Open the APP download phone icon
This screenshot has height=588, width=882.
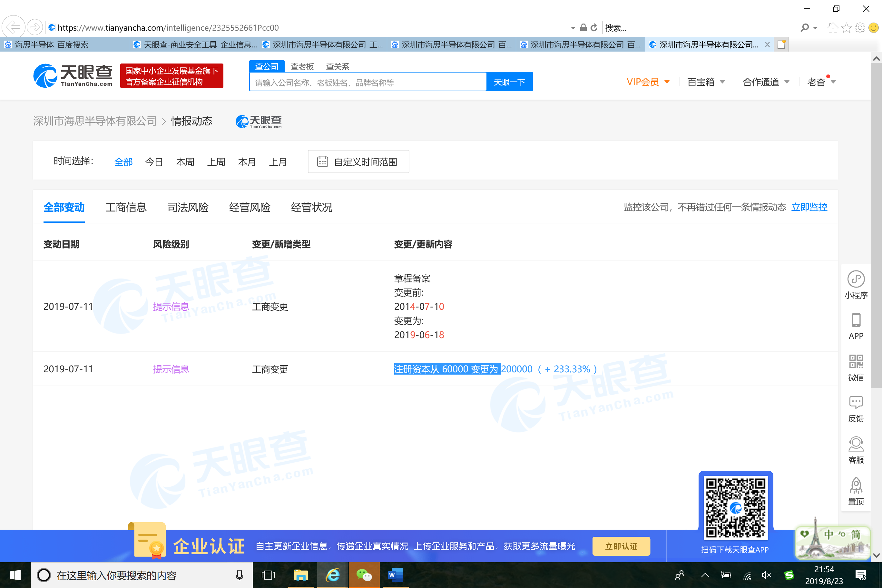856,320
